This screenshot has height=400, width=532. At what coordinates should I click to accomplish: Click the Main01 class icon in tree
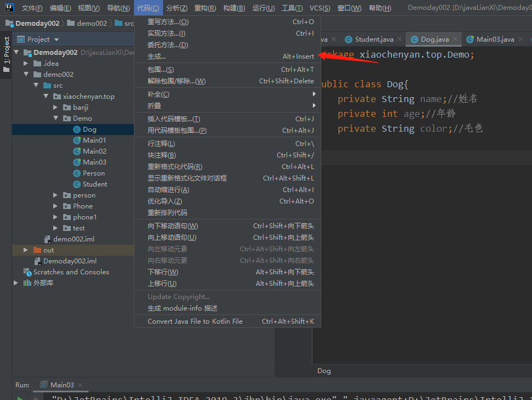point(77,140)
